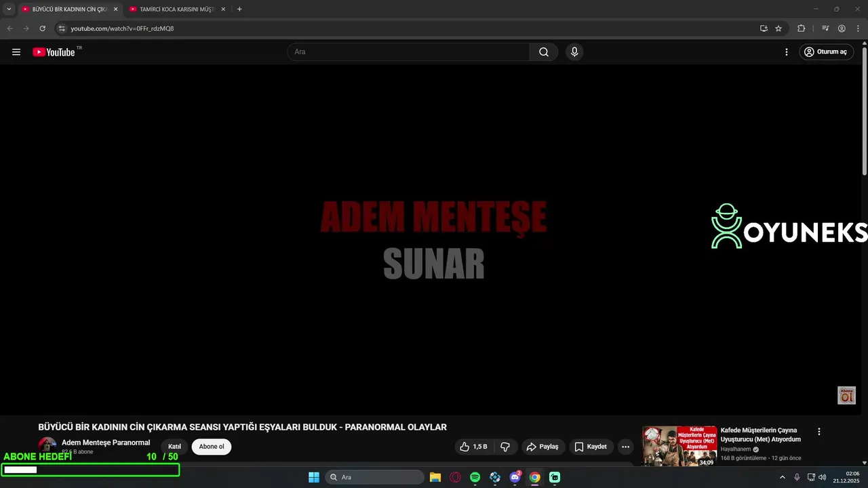Click the YouTube search magnifier button

pyautogui.click(x=544, y=52)
